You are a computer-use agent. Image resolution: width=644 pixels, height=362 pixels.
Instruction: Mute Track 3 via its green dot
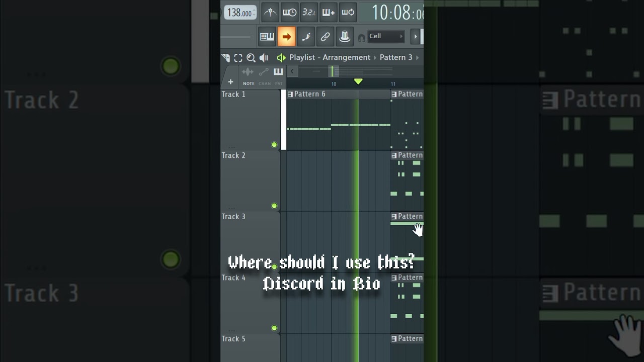point(274,266)
